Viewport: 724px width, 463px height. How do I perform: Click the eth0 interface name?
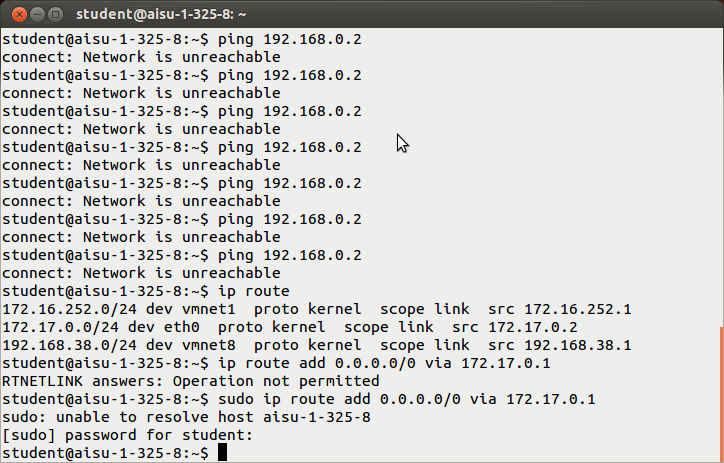coord(181,327)
